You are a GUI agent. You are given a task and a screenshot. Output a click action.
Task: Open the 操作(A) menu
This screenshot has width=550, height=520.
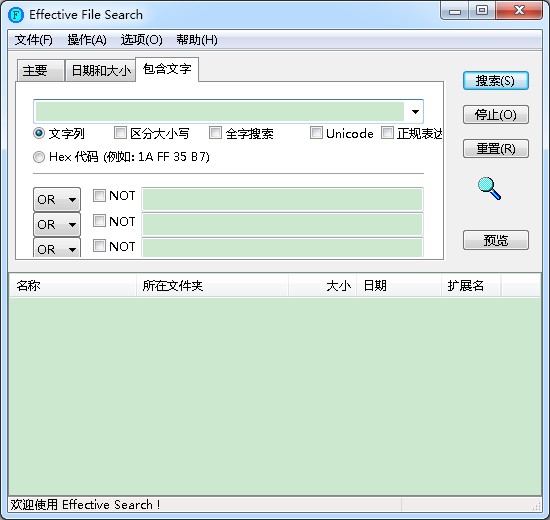[87, 40]
